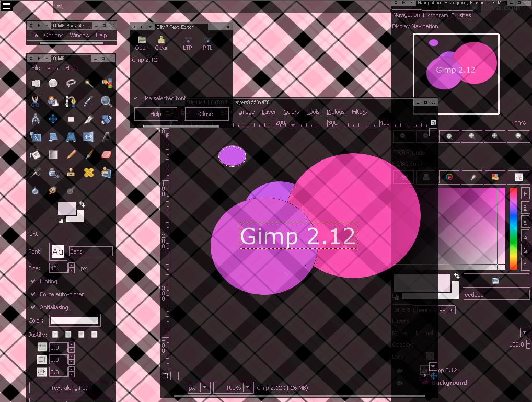Select the Rectangle Select tool
Image resolution: width=532 pixels, height=402 pixels.
pyautogui.click(x=34, y=83)
